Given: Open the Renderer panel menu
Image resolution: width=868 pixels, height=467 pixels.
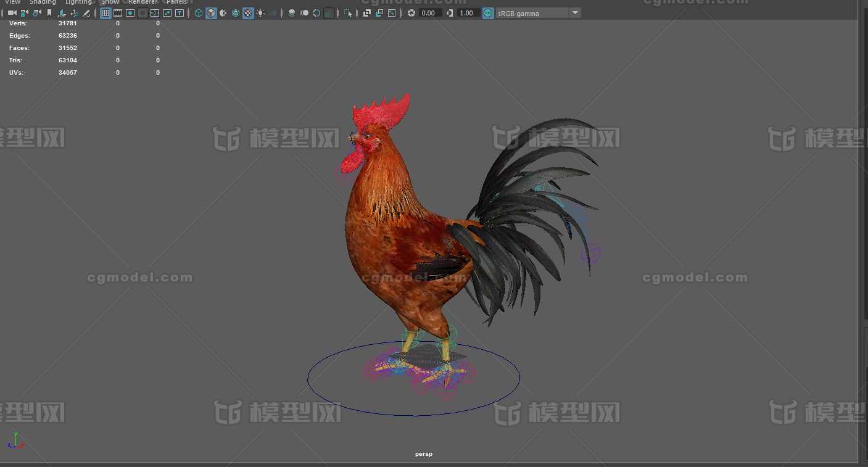Looking at the screenshot, I should pos(143,2).
